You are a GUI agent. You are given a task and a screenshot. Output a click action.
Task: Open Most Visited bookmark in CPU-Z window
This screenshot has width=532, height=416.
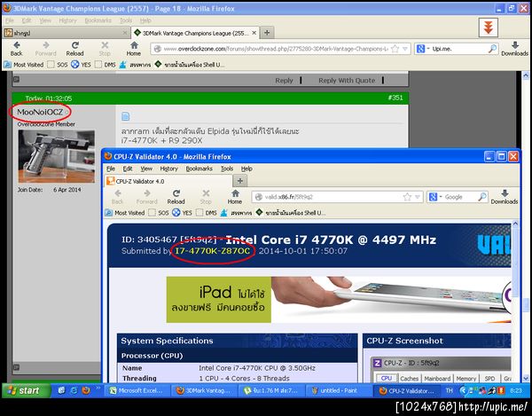pos(125,213)
